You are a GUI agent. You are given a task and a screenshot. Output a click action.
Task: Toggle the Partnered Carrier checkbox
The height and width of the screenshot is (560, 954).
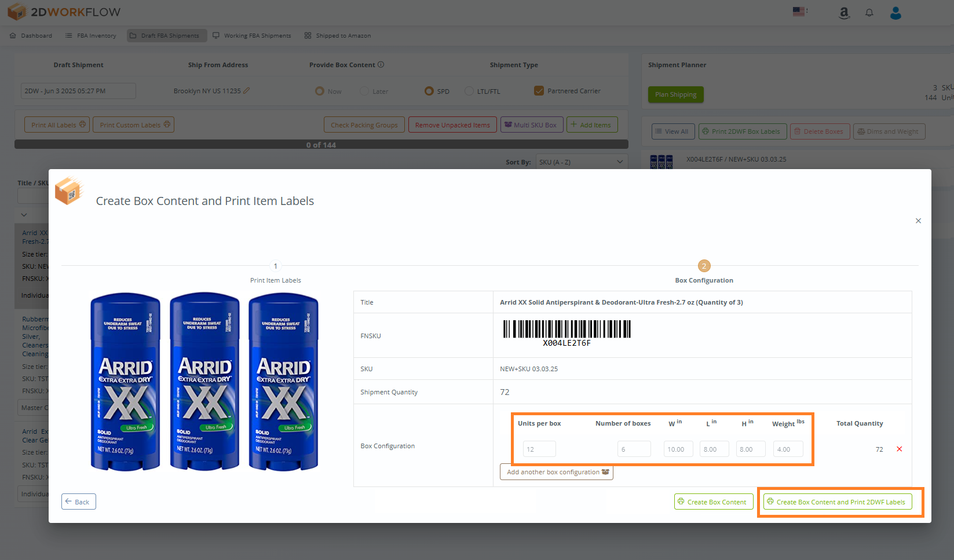click(539, 91)
